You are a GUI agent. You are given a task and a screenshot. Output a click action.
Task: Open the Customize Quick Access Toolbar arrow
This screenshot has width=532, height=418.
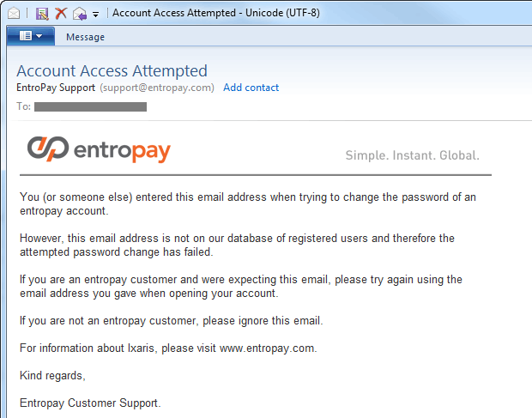click(96, 15)
